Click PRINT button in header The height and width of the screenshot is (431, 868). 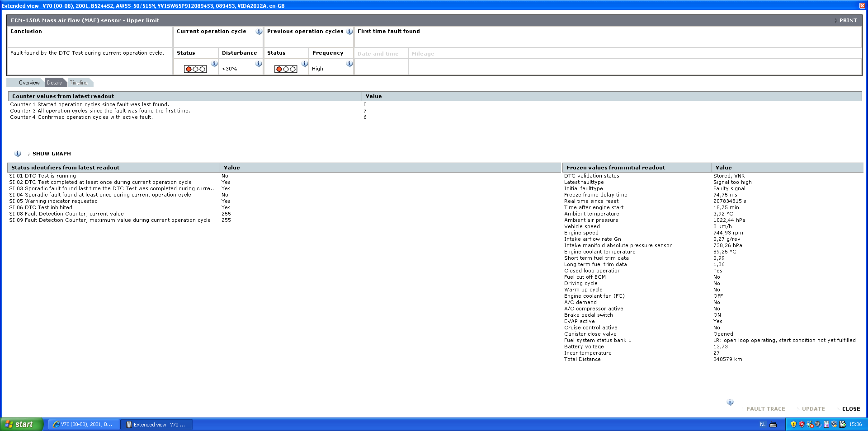tap(845, 20)
